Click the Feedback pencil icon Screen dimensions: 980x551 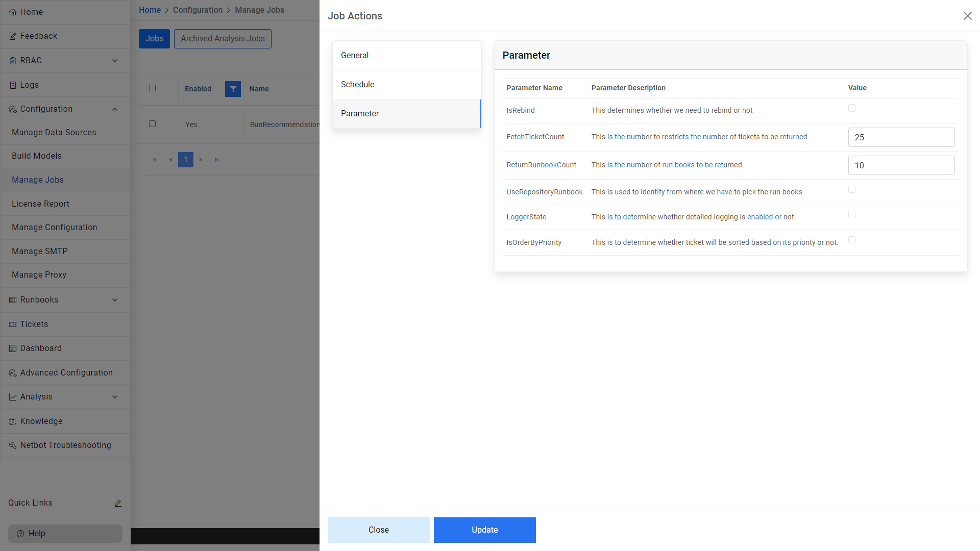click(x=13, y=36)
